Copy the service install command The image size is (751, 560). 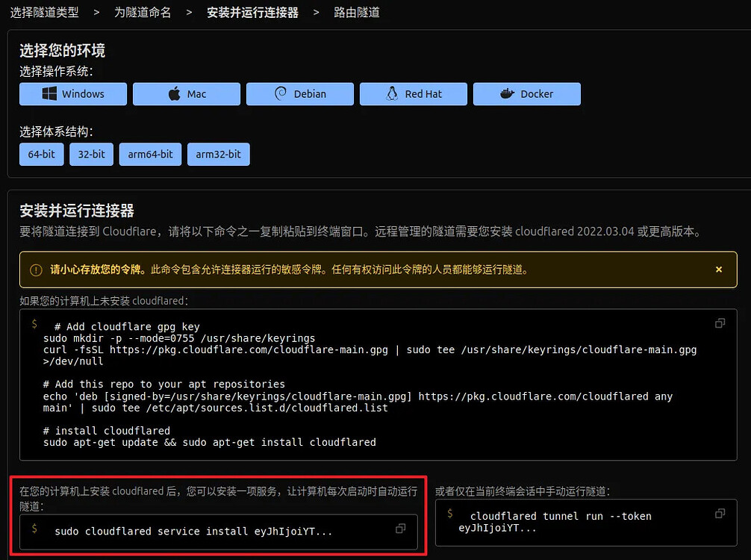[x=400, y=529]
